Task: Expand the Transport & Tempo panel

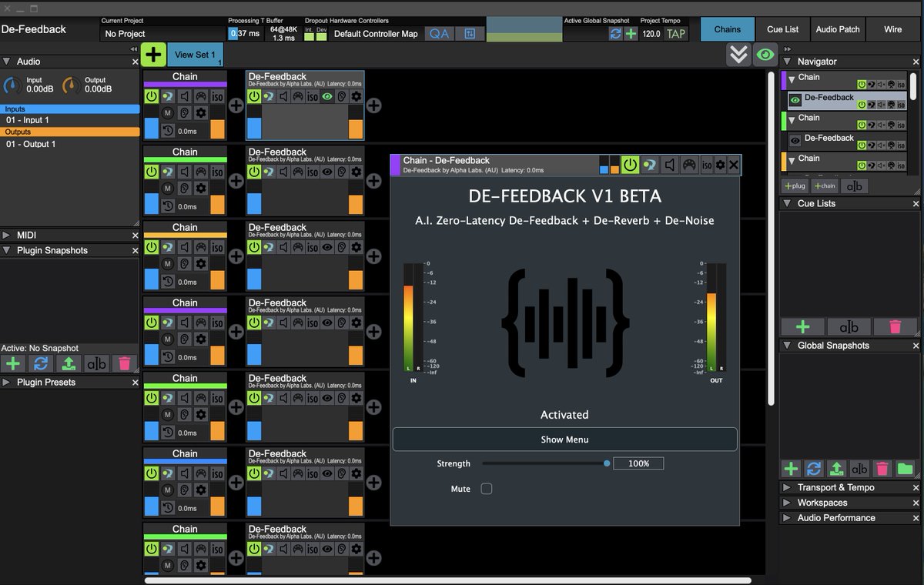Action: pos(787,487)
